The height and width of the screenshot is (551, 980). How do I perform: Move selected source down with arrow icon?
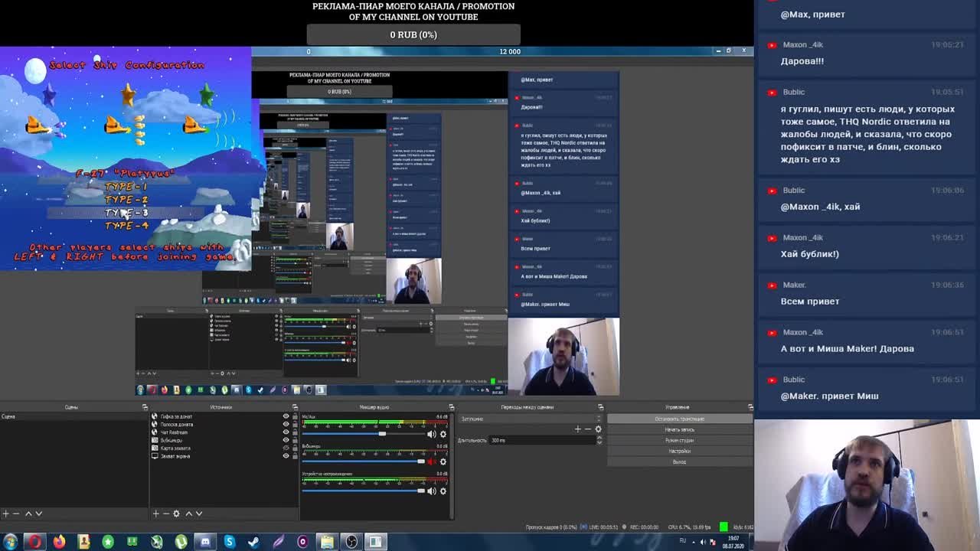[199, 514]
